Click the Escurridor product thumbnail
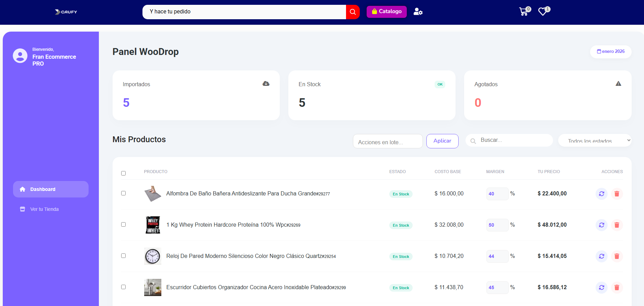The width and height of the screenshot is (644, 306). 153,287
